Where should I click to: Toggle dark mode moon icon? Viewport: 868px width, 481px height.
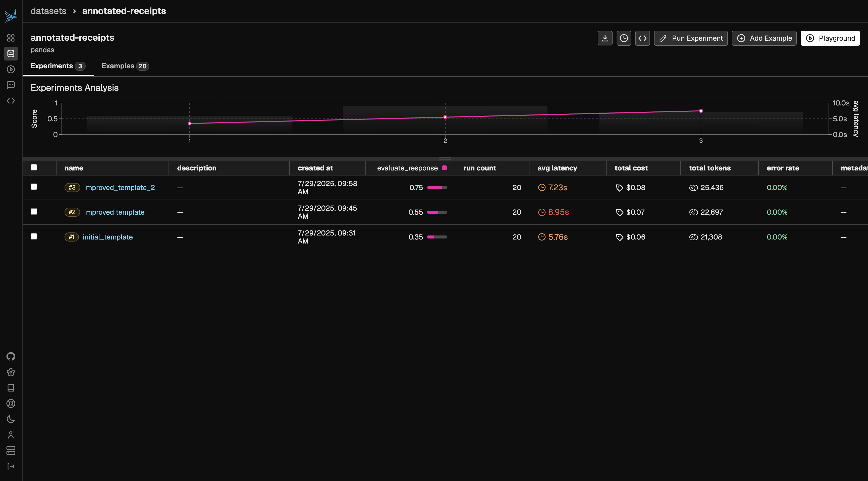[11, 419]
